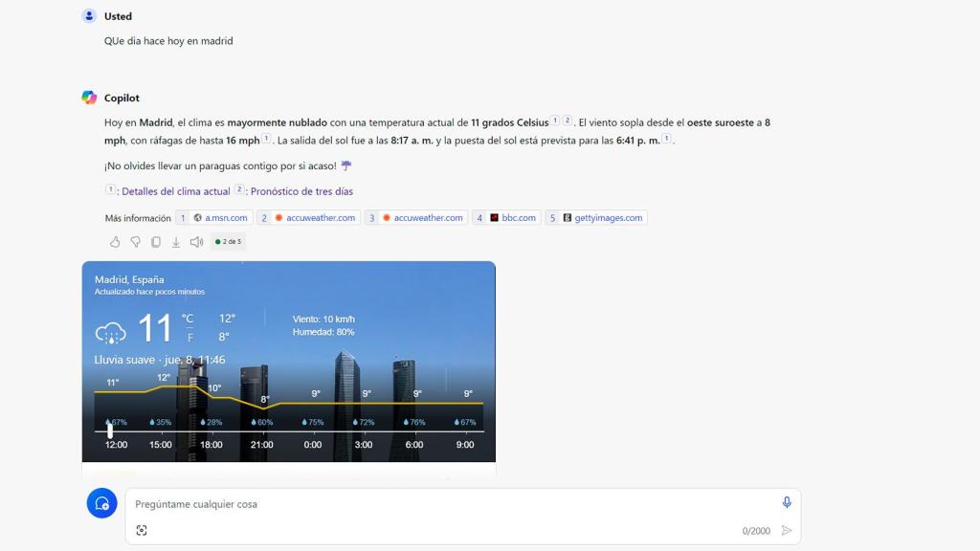Viewport: 980px width, 551px height.
Task: Switch temperature to Celsius units
Action: pos(188,319)
